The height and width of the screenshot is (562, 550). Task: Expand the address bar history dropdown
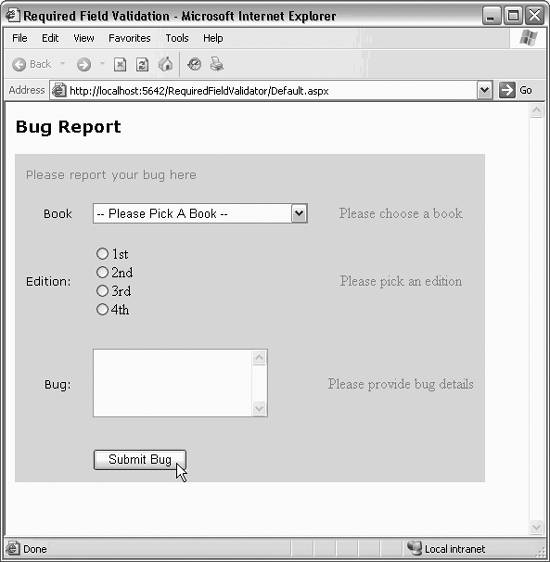(x=484, y=90)
